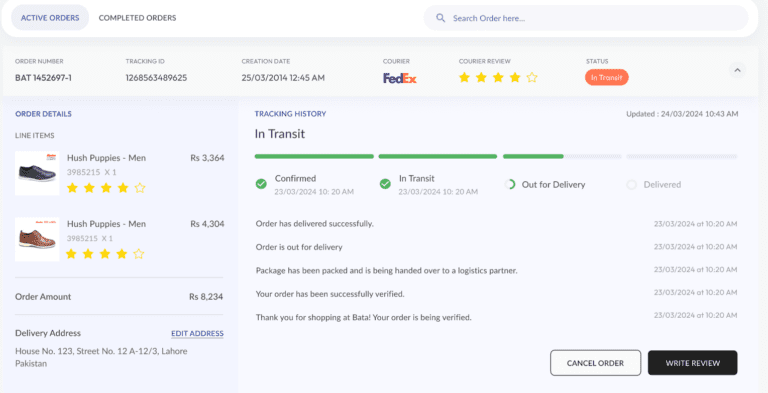Open the Active Orders tab
The height and width of the screenshot is (393, 768).
pyautogui.click(x=50, y=18)
